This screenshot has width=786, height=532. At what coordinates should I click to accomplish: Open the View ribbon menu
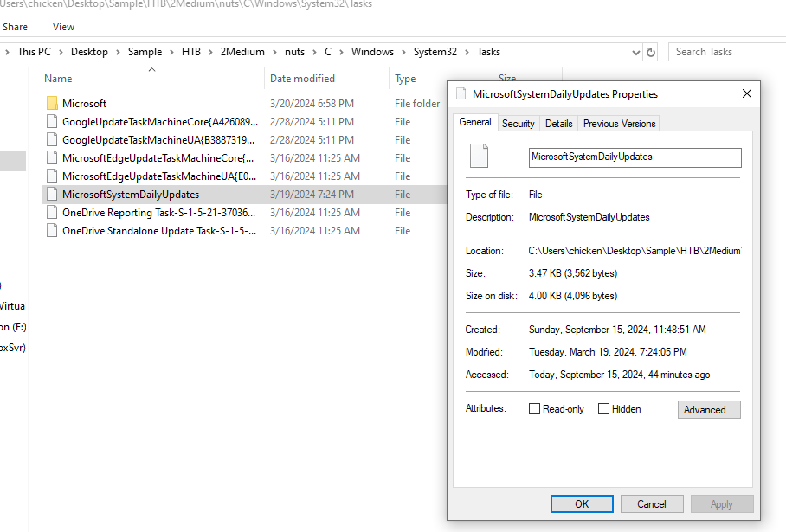coord(63,27)
